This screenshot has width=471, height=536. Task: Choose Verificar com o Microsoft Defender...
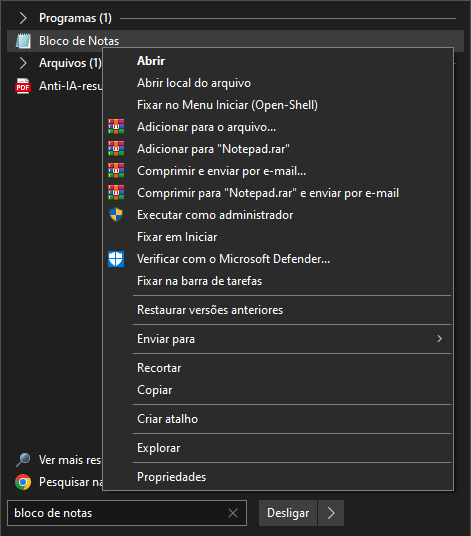[x=278, y=259]
